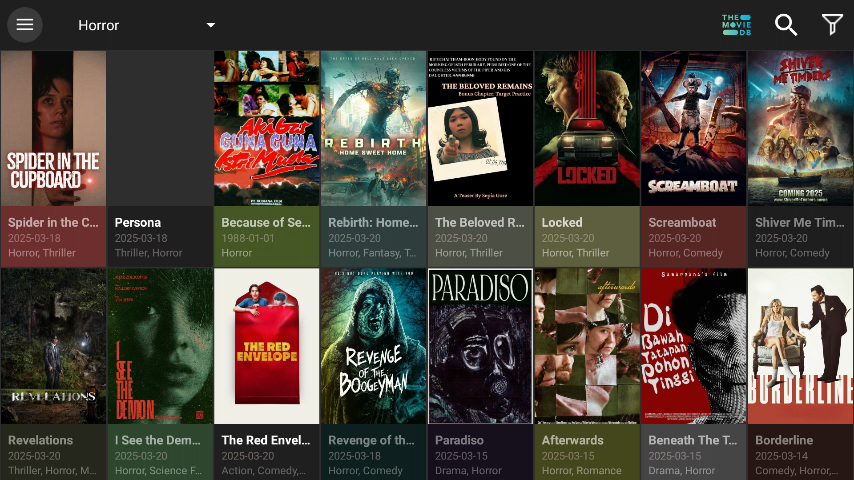Open the Borderline movie poster
Image resolution: width=854 pixels, height=480 pixels.
[800, 346]
